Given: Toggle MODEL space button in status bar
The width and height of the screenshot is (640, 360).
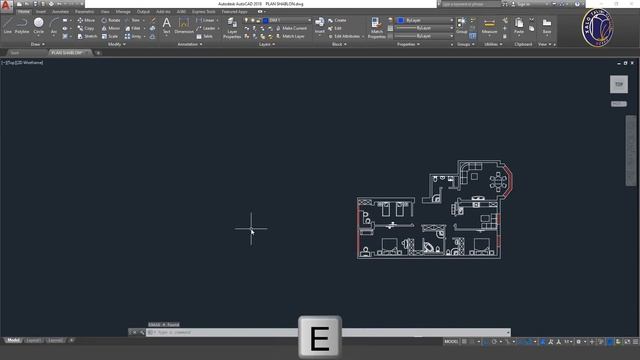Looking at the screenshot, I should click(x=451, y=342).
